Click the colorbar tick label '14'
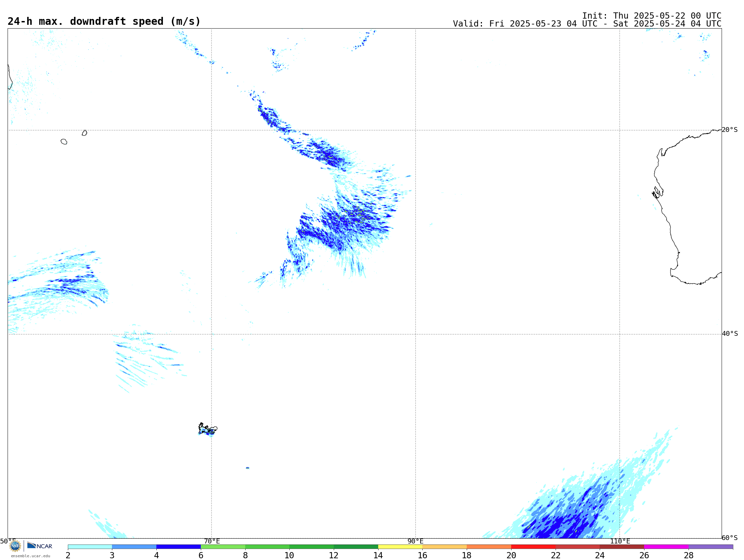The width and height of the screenshot is (744, 560). point(378,556)
